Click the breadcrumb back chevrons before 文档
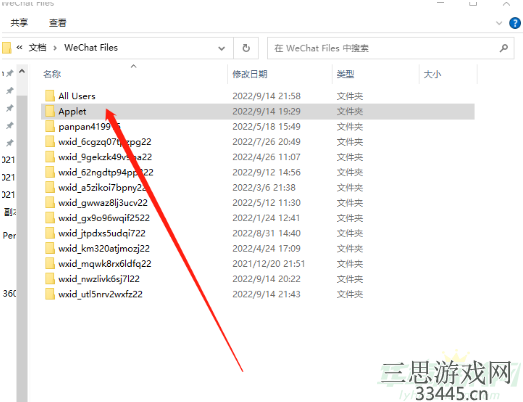The image size is (523, 402). coord(19,48)
